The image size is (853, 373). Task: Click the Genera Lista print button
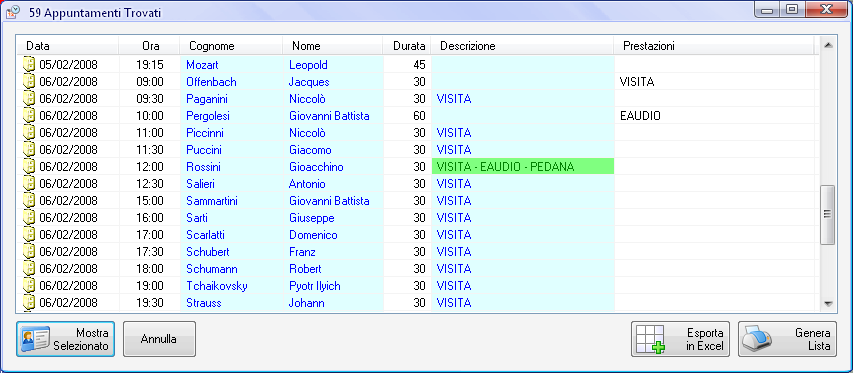787,339
